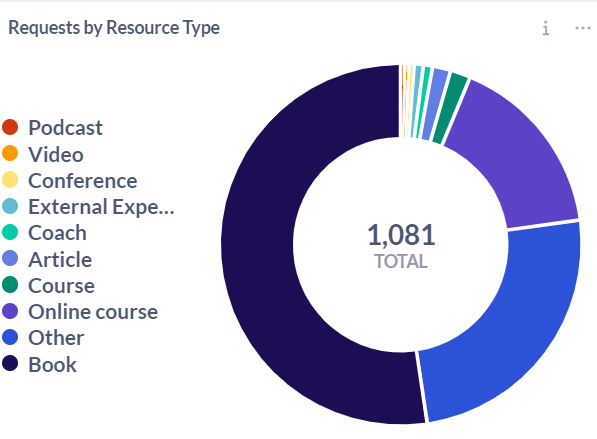Click the Requests by Resource Type title
Viewport: 597px width, 439px height.
114,28
